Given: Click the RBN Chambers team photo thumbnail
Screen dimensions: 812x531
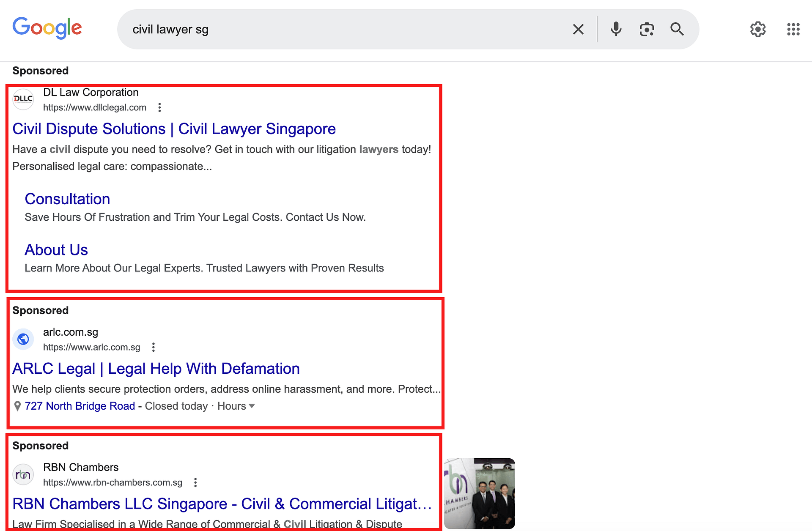Looking at the screenshot, I should [479, 493].
